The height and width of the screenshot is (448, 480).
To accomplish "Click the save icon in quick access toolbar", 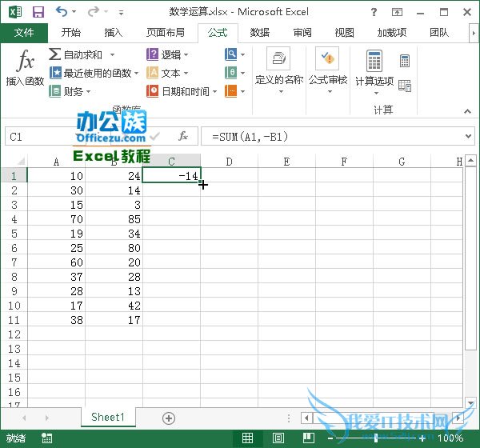I will 38,12.
